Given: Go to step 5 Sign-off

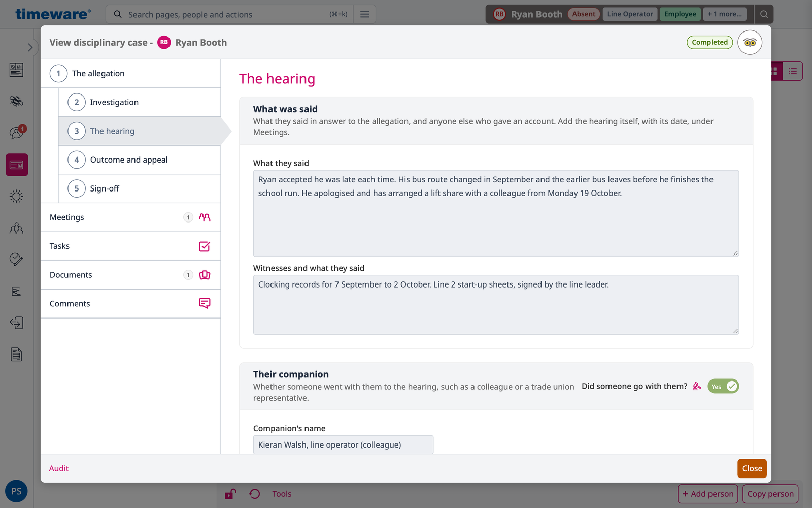Looking at the screenshot, I should tap(140, 188).
